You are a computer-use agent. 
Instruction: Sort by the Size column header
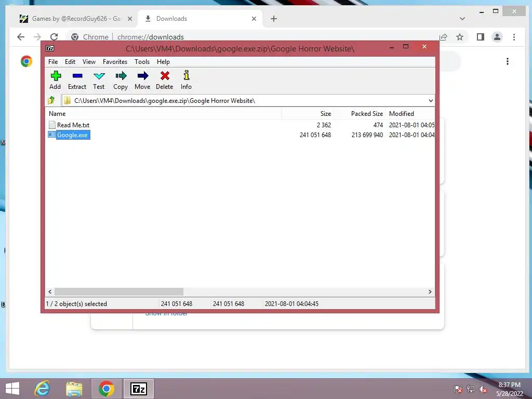coord(308,114)
